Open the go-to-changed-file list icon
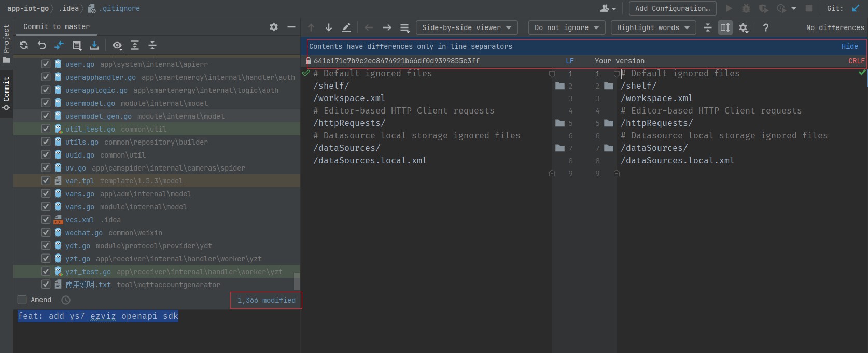The width and height of the screenshot is (868, 353). pyautogui.click(x=404, y=27)
